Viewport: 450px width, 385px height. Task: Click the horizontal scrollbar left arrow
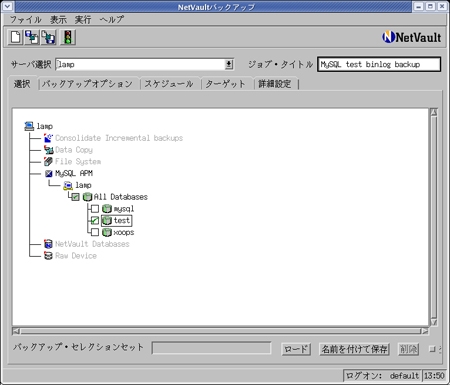[16, 331]
